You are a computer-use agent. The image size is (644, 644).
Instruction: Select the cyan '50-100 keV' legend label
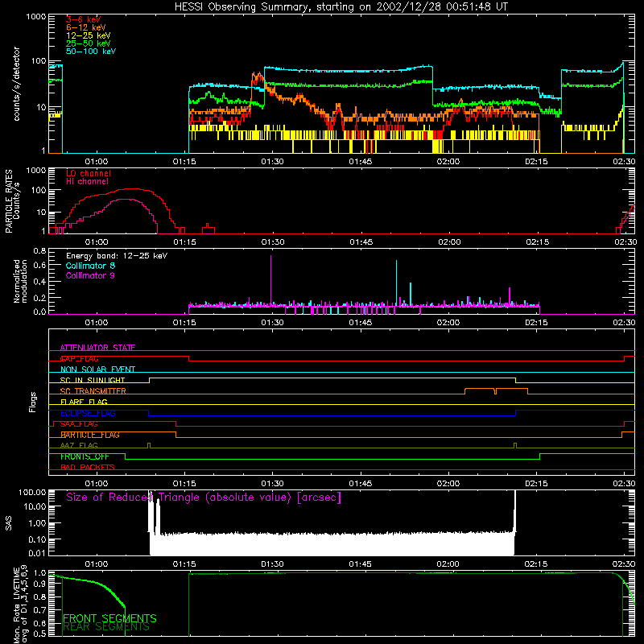pyautogui.click(x=91, y=52)
